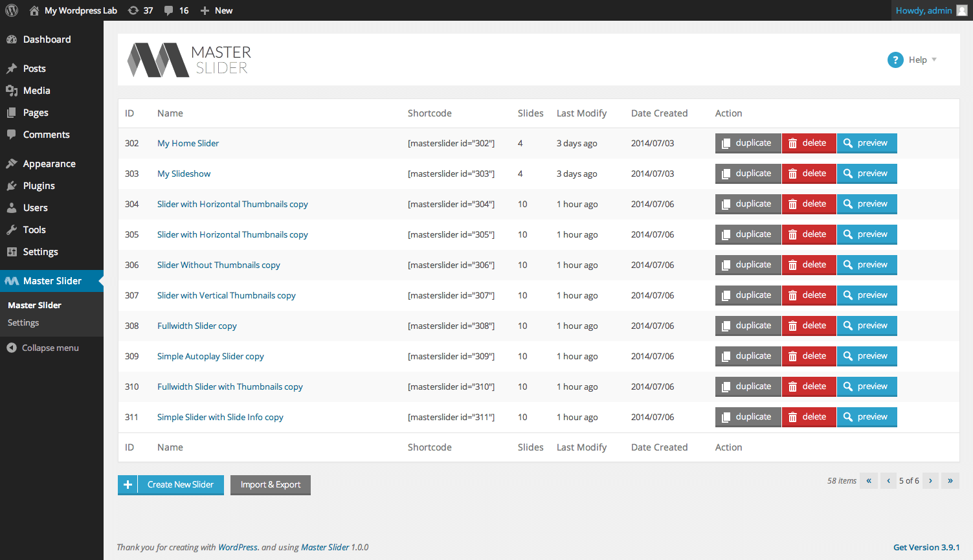Go to first page of sliders list
Image resolution: width=973 pixels, height=560 pixels.
869,480
